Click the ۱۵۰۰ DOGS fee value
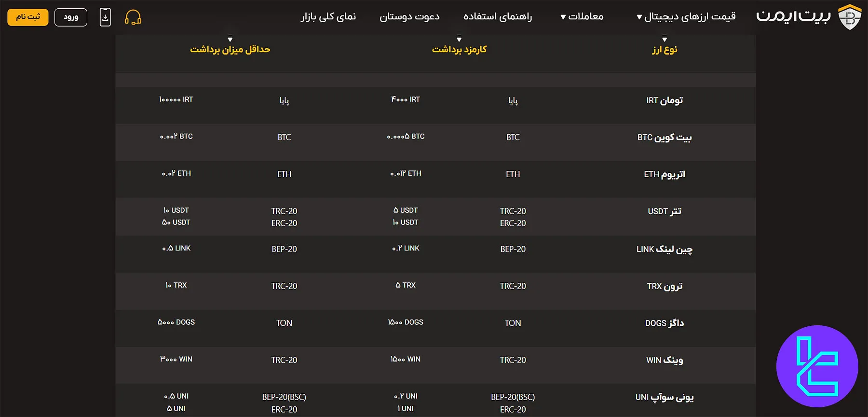This screenshot has height=417, width=868. (406, 322)
